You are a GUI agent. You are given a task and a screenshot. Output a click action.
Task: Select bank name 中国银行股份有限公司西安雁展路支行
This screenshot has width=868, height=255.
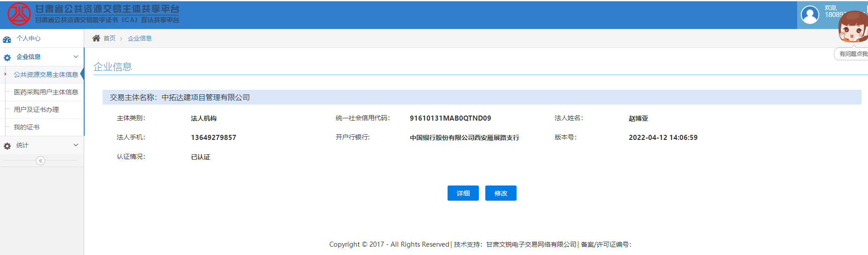(x=465, y=138)
